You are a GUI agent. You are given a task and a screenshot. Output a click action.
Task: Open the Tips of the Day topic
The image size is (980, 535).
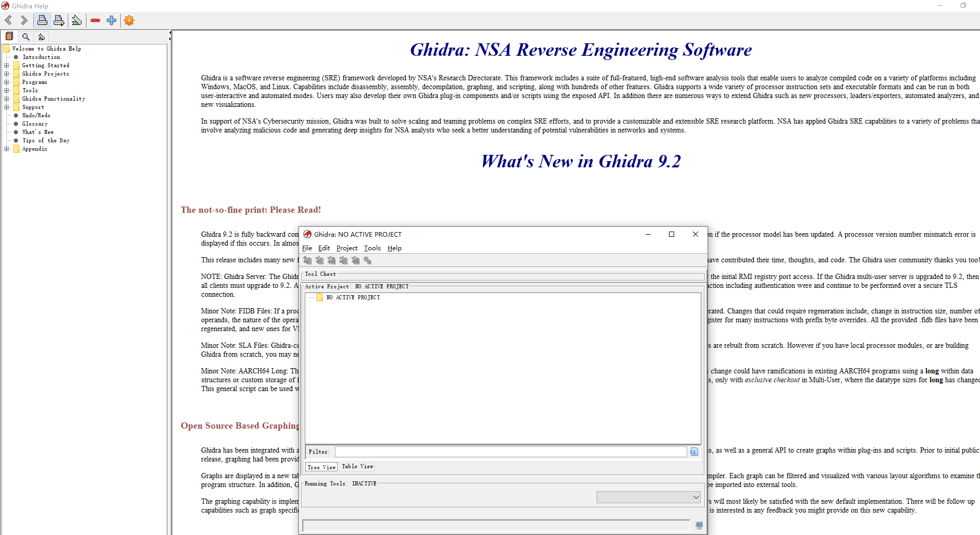coord(46,140)
